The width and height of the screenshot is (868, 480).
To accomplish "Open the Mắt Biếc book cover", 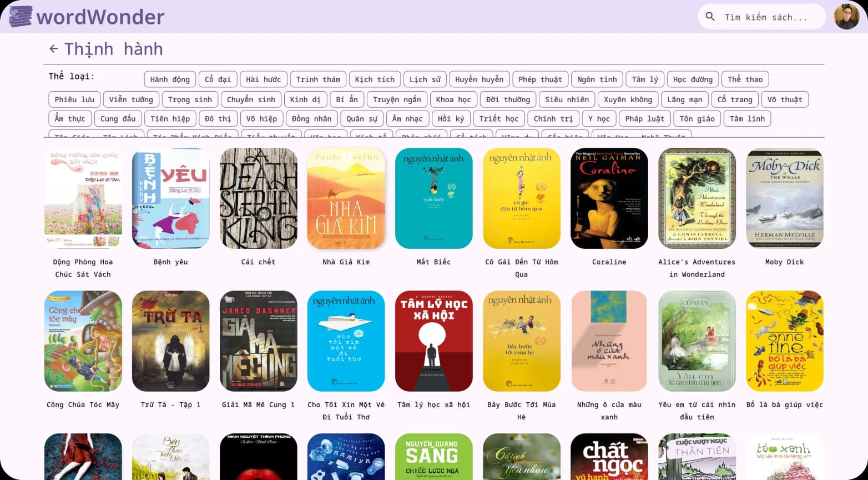I will pyautogui.click(x=433, y=198).
